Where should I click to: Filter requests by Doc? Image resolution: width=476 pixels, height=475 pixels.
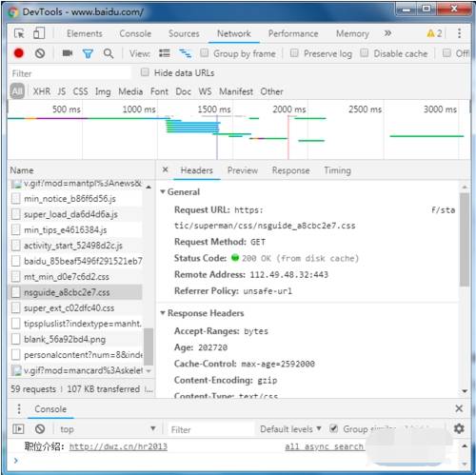point(183,91)
